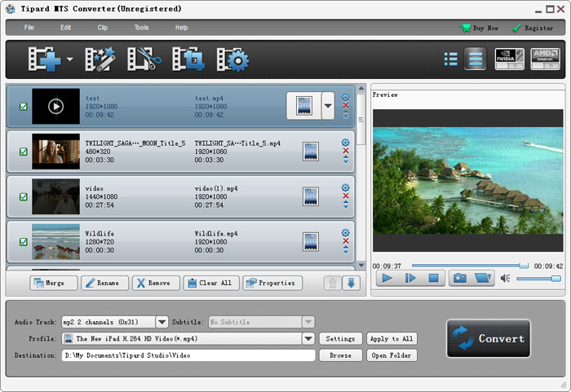Open settings gear for TWILIGHT_SAGA row
Viewport: 571px width, 392px height.
coord(346,143)
